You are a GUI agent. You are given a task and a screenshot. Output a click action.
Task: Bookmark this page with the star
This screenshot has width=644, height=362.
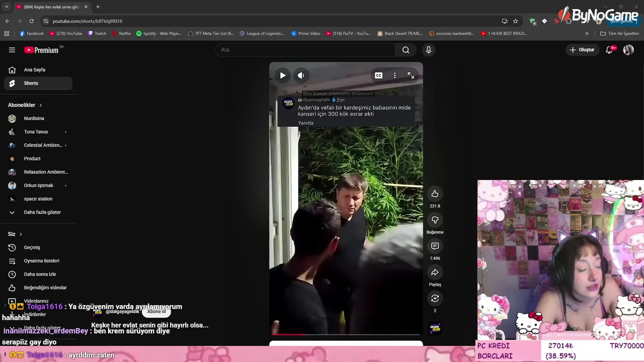(516, 21)
